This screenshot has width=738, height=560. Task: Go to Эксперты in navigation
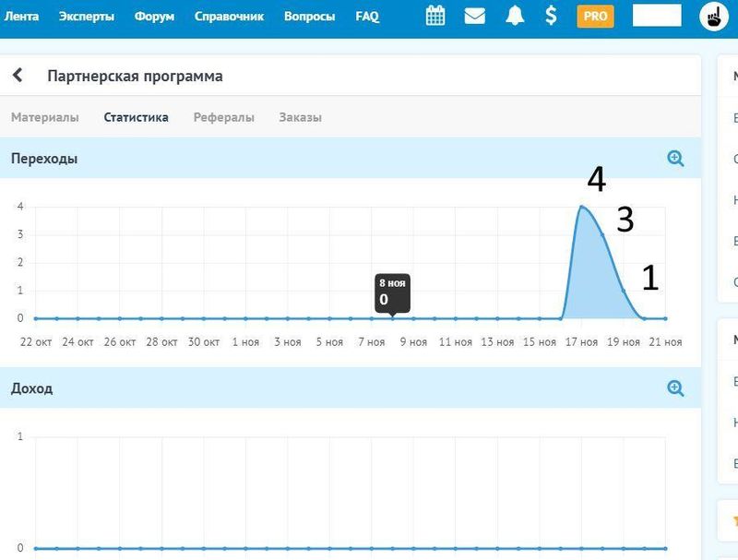click(86, 16)
